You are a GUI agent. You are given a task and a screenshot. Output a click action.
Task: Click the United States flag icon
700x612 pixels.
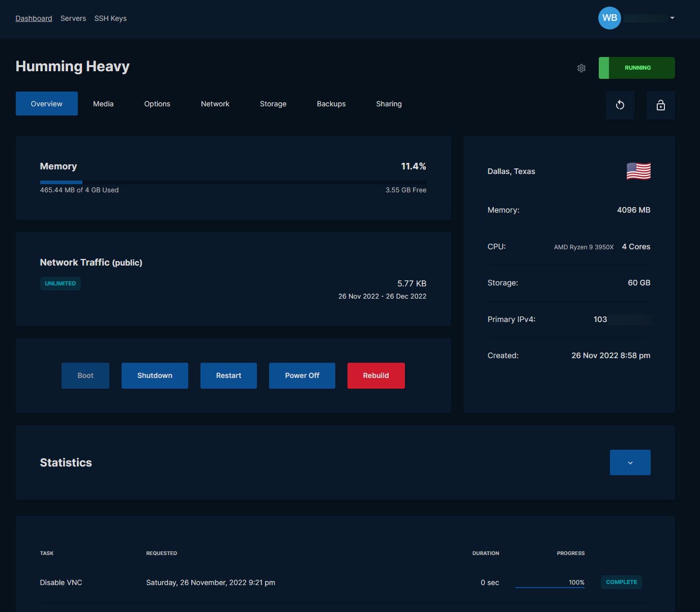pos(638,171)
